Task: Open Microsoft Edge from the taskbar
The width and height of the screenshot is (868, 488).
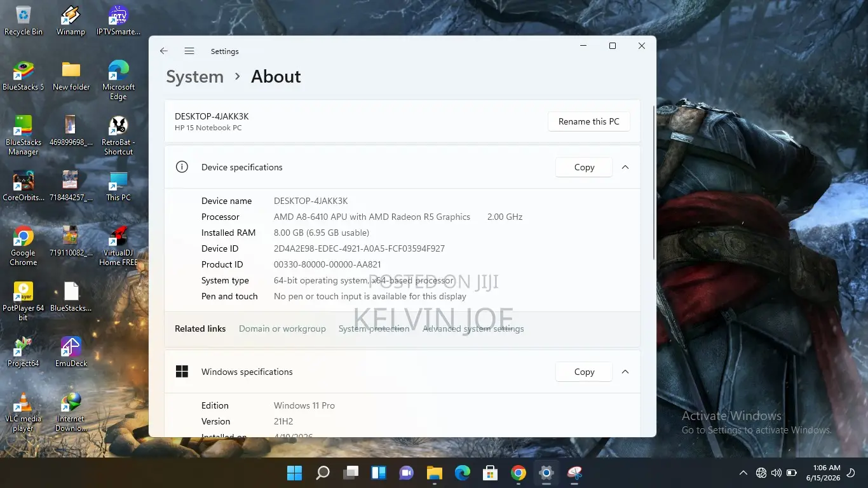Action: (x=463, y=473)
